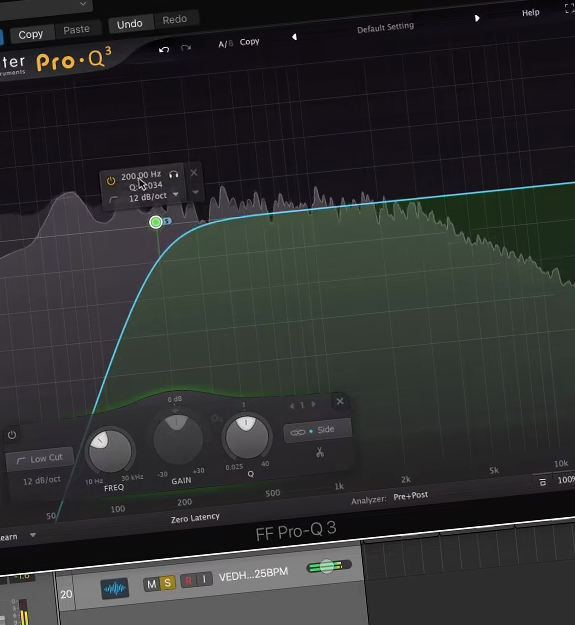Screen dimensions: 575x625
Task: Click the FREQ knob
Action: click(110, 452)
